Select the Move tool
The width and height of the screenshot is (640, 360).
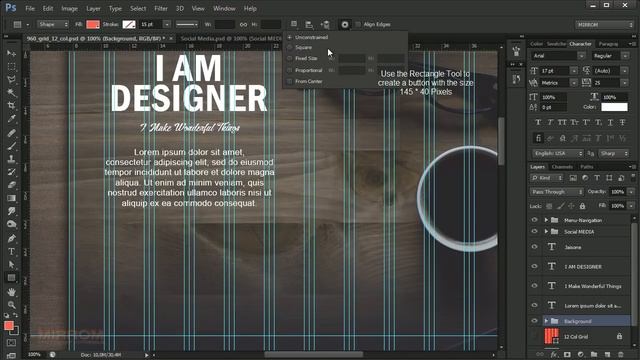(x=11, y=53)
